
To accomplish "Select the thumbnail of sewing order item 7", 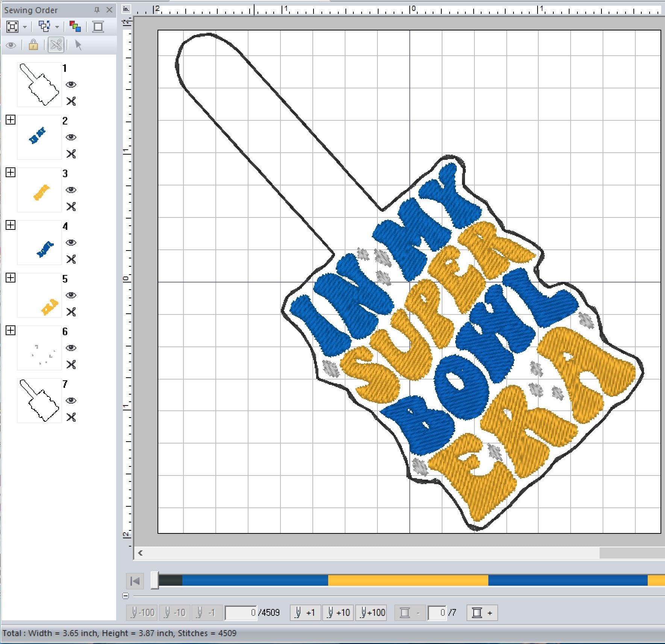I will tap(39, 401).
